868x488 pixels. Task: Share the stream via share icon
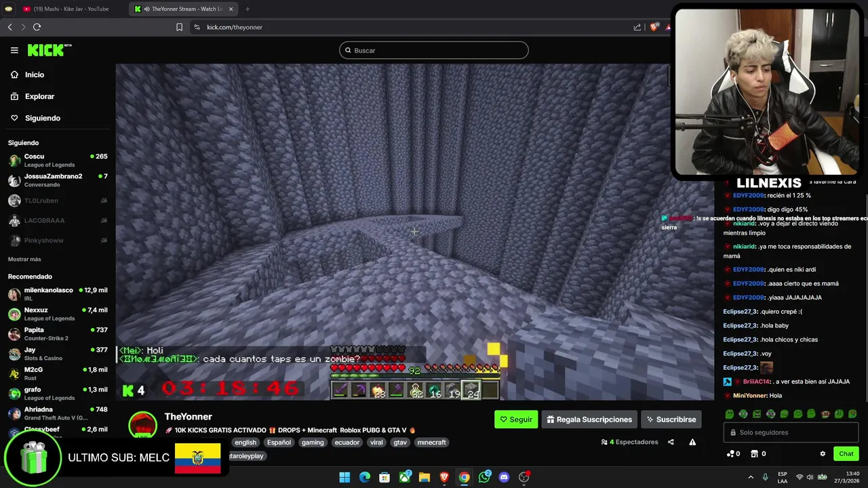[671, 442]
